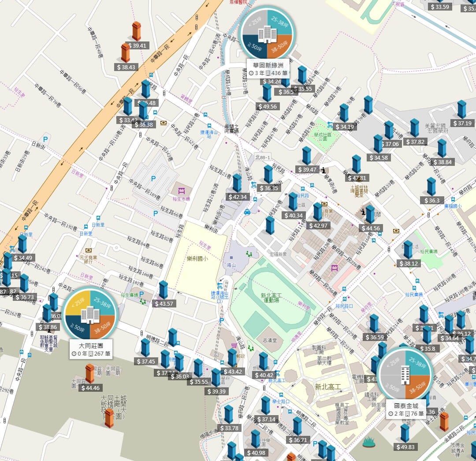Click the 樂利國小 school area
476x461 pixels.
(x=197, y=259)
